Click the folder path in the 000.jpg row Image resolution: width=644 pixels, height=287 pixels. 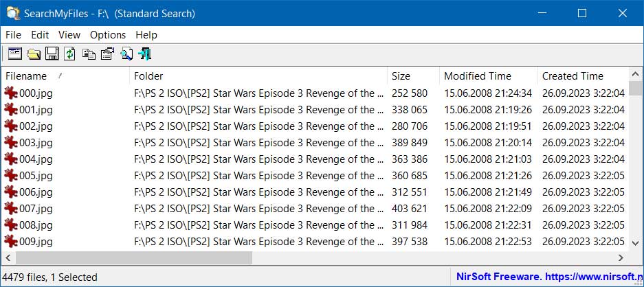pyautogui.click(x=260, y=93)
